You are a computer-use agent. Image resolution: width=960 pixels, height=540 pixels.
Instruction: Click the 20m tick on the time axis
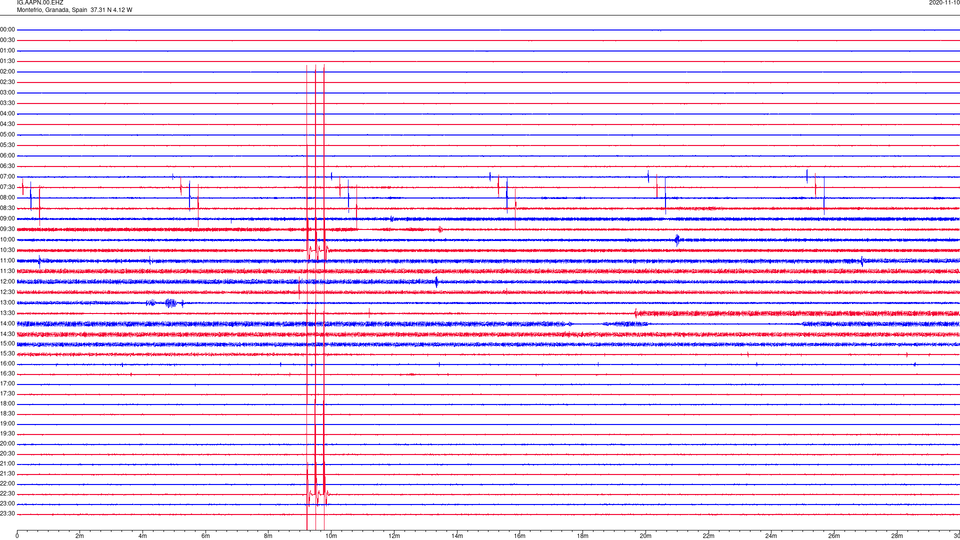[646, 536]
